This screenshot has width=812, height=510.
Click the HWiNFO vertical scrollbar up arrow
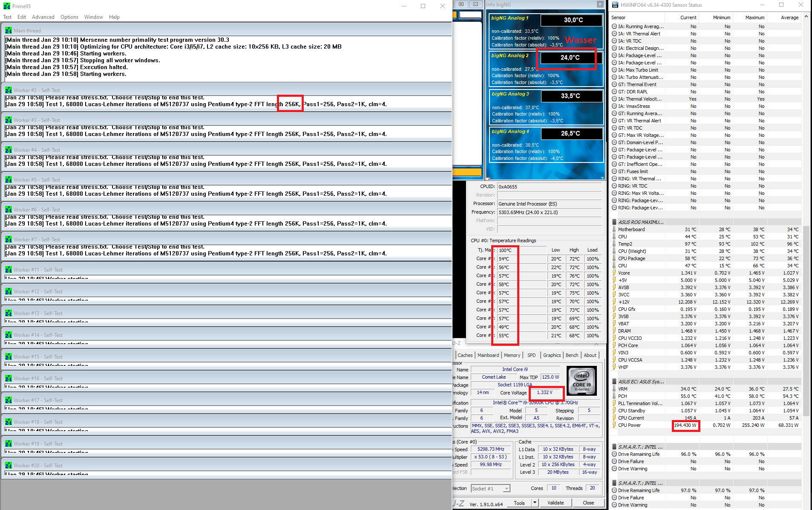pos(806,17)
